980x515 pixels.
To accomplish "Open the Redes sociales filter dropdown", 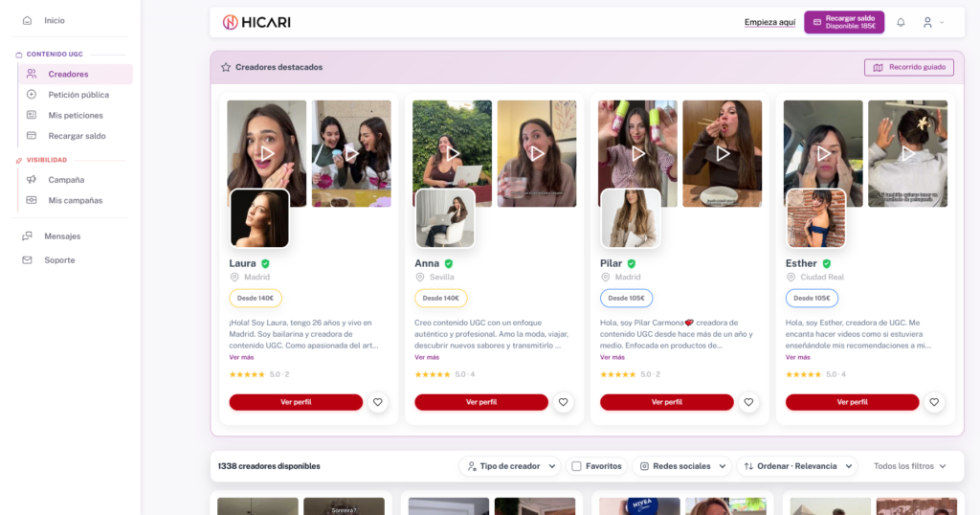I will coord(680,466).
